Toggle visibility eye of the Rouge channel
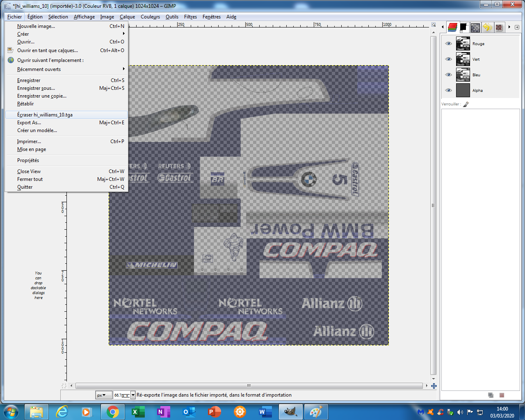The height and width of the screenshot is (420, 525). [448, 43]
